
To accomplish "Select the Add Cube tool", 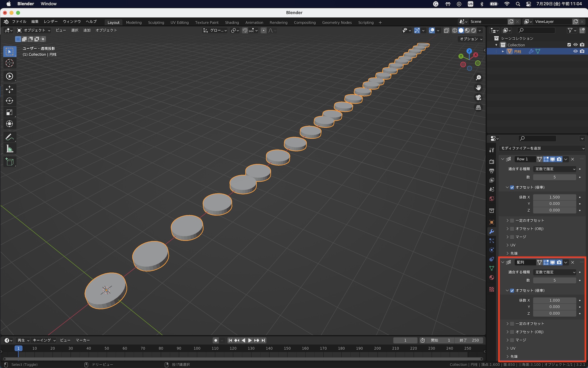I will pyautogui.click(x=9, y=162).
